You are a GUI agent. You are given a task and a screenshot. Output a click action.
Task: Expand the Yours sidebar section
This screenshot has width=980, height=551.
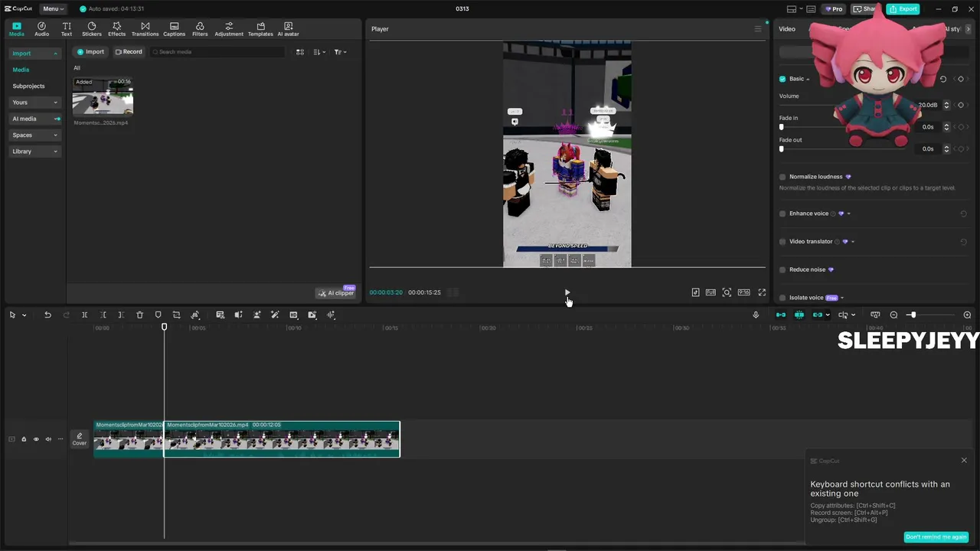[34, 103]
